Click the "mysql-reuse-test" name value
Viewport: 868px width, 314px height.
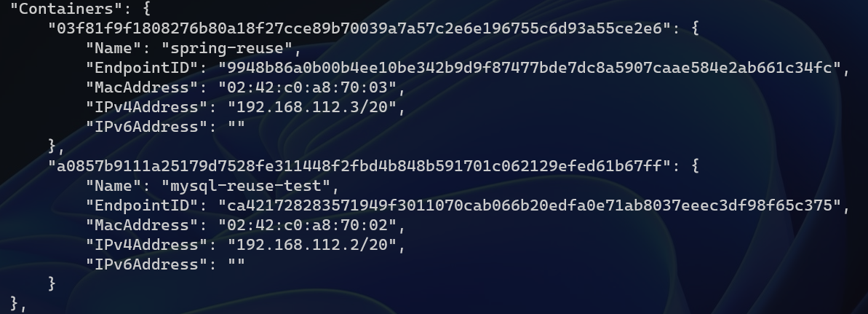(245, 186)
